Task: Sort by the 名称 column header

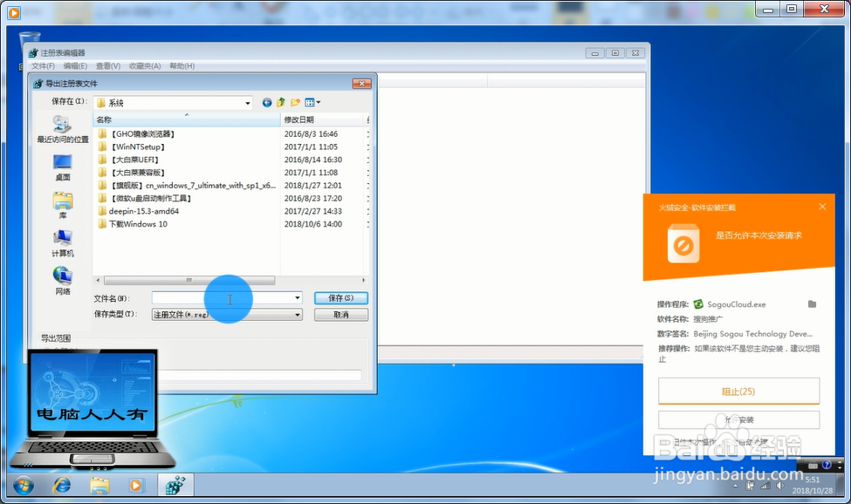Action: pos(186,119)
